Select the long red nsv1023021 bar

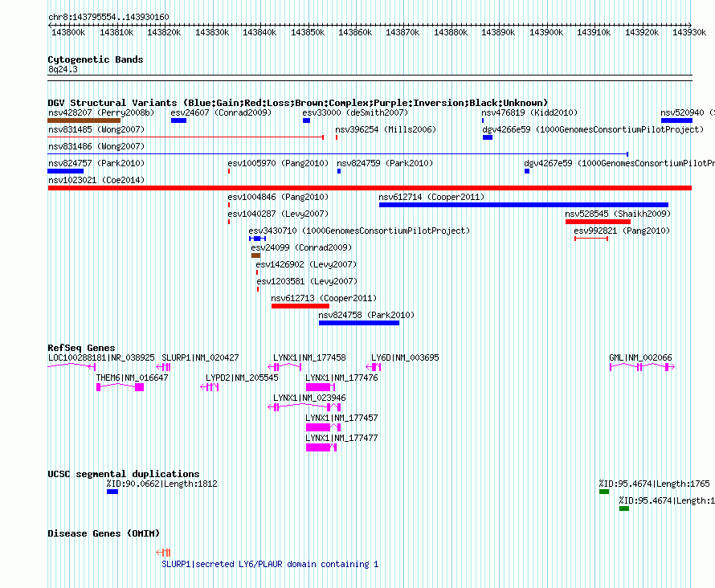370,188
